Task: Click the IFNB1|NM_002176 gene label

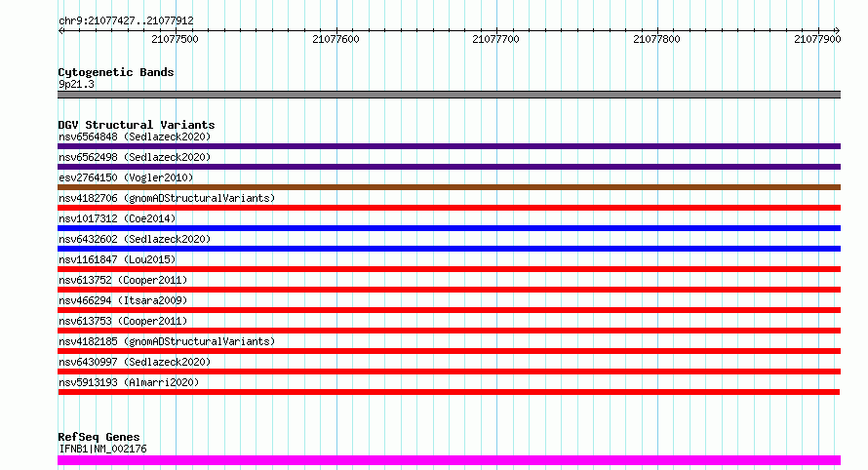Action: [x=102, y=449]
